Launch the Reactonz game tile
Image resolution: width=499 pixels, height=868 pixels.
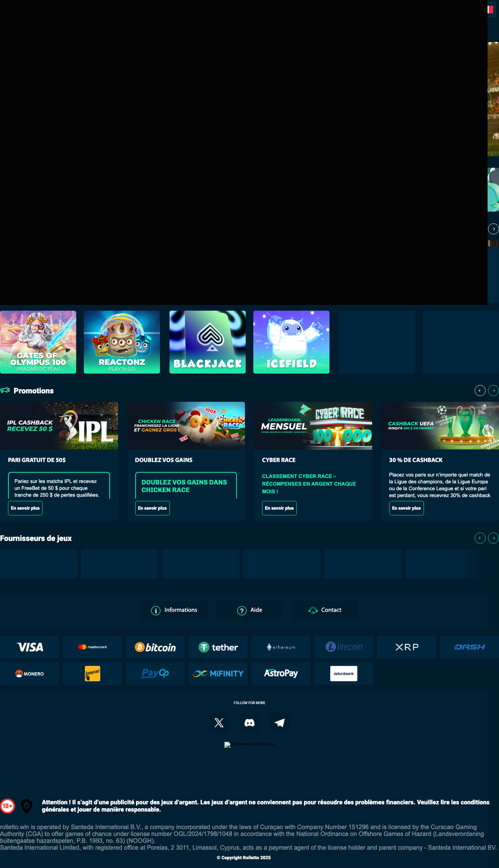coord(122,342)
